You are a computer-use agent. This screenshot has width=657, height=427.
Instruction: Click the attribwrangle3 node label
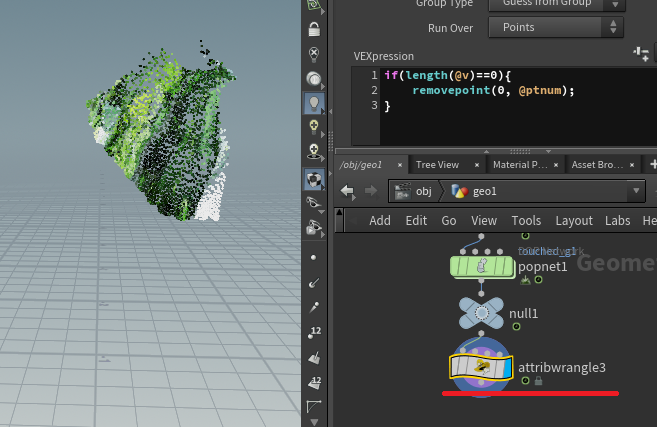pyautogui.click(x=561, y=367)
